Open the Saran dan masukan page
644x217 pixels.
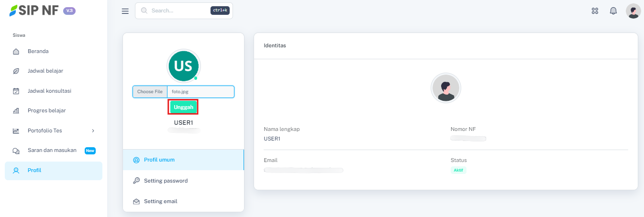52,150
